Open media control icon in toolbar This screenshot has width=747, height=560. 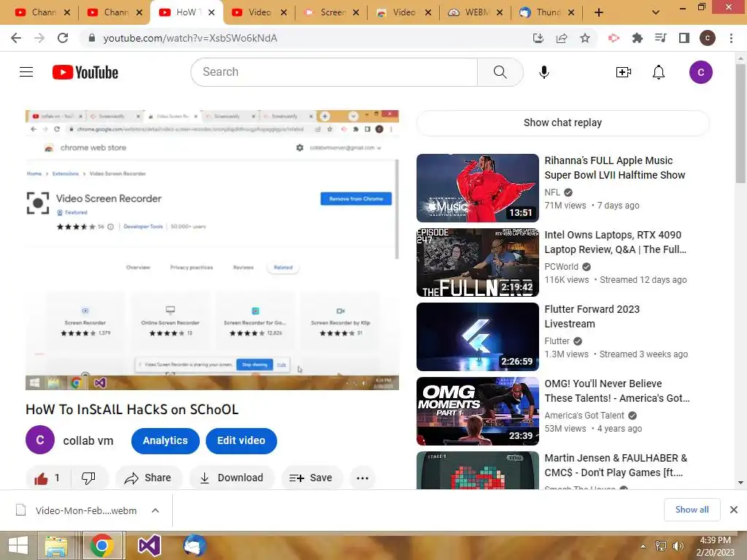click(x=660, y=38)
